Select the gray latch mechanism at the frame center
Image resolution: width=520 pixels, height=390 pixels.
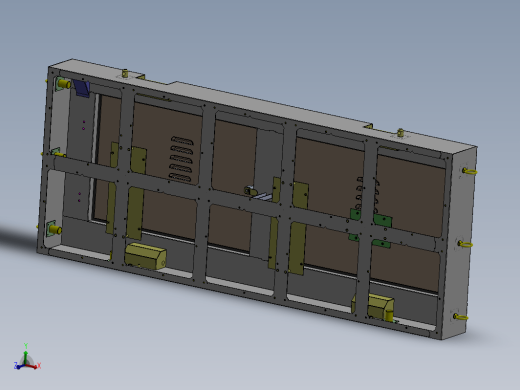pyautogui.click(x=258, y=194)
